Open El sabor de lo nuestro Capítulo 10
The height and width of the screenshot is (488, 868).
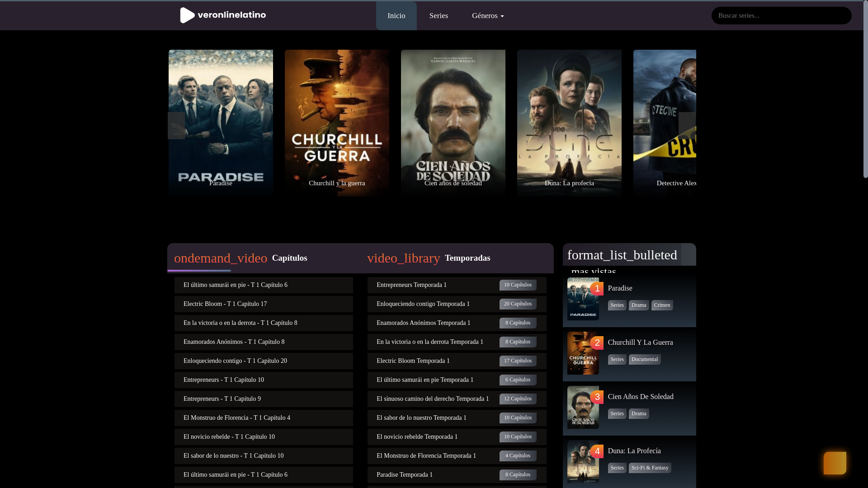[264, 456]
